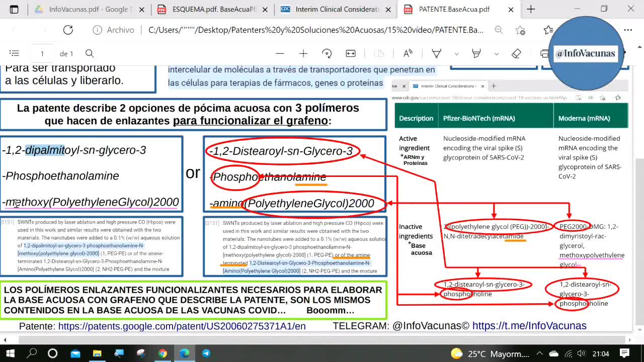Select the PDF Erase tool
Viewport: 644px width, 362px height.
pyautogui.click(x=516, y=53)
